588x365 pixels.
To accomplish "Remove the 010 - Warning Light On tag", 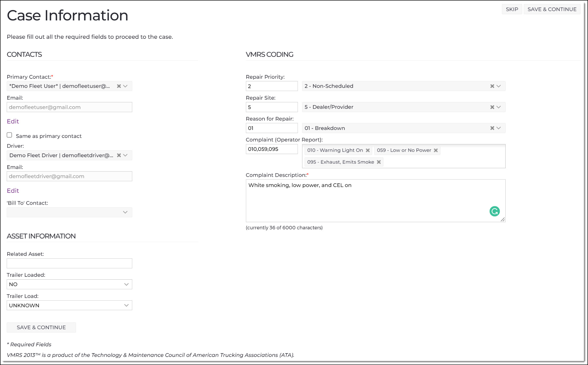I will (x=367, y=150).
